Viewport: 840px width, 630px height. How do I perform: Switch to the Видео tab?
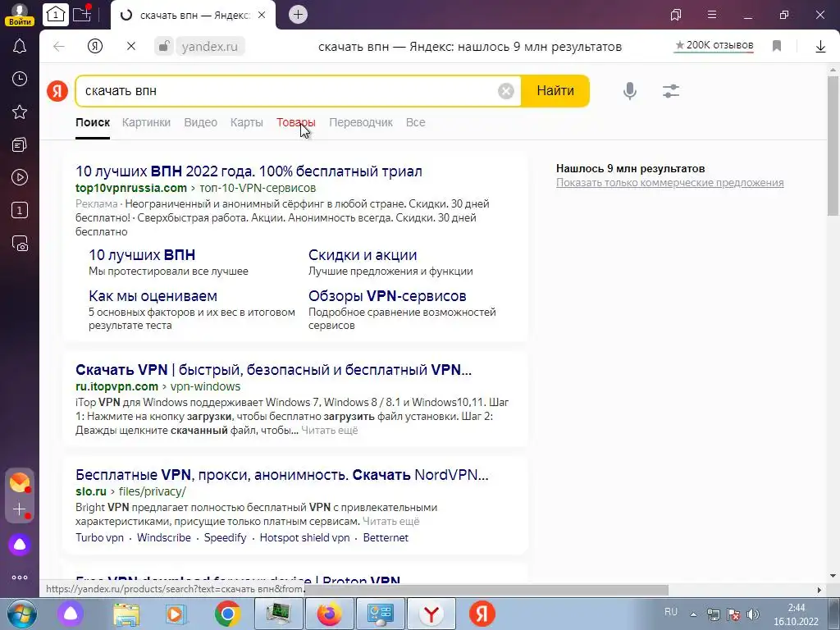pos(200,122)
